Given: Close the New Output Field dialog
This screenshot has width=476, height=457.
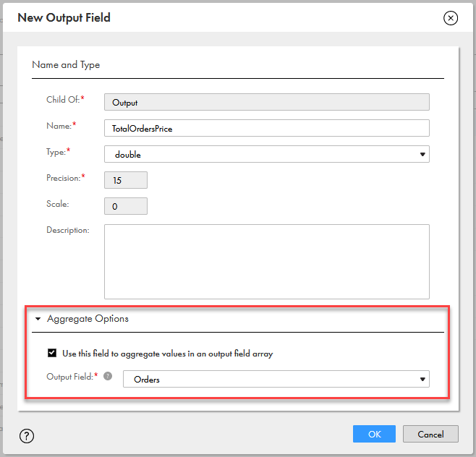Looking at the screenshot, I should (451, 18).
